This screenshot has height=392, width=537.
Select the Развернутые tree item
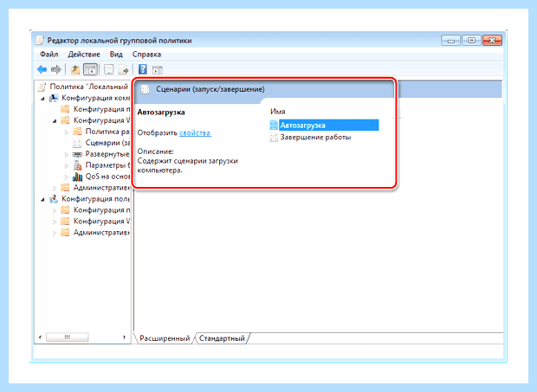point(107,154)
